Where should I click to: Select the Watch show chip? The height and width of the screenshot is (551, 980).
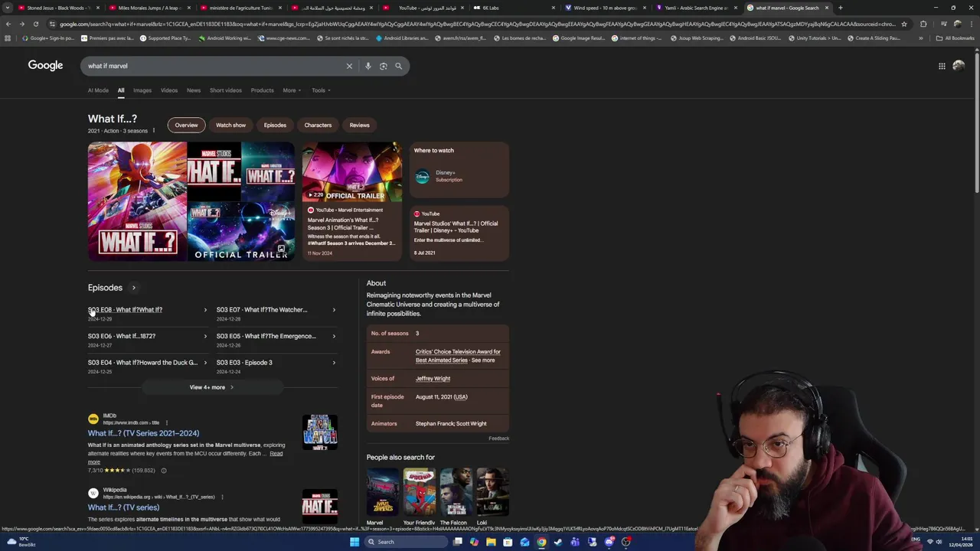click(x=230, y=125)
